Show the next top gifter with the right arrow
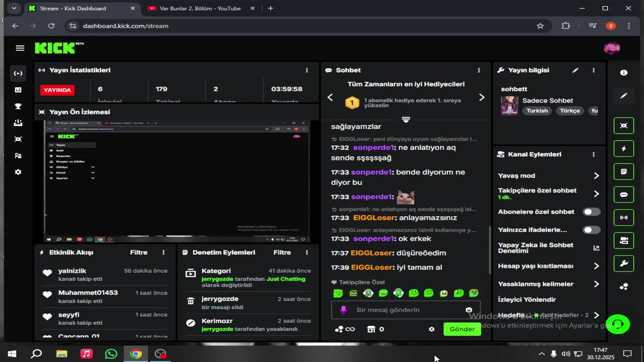Image resolution: width=644 pixels, height=362 pixels. pyautogui.click(x=481, y=98)
